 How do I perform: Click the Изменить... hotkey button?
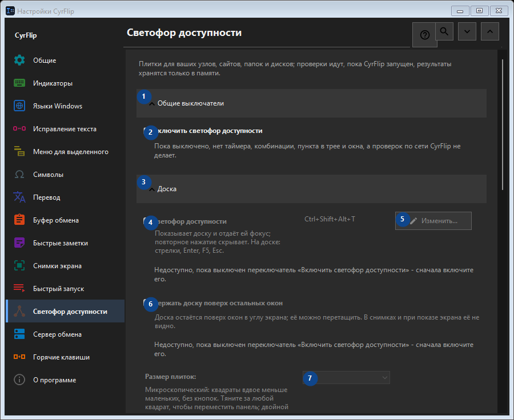(433, 221)
